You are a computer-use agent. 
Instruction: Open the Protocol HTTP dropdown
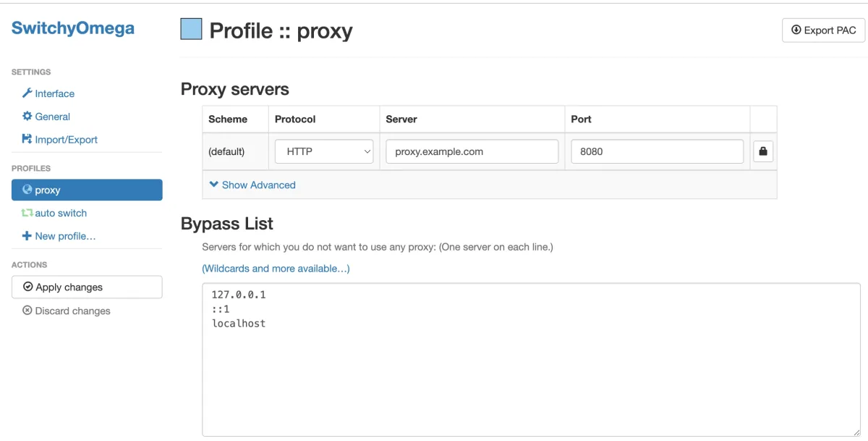pos(324,151)
